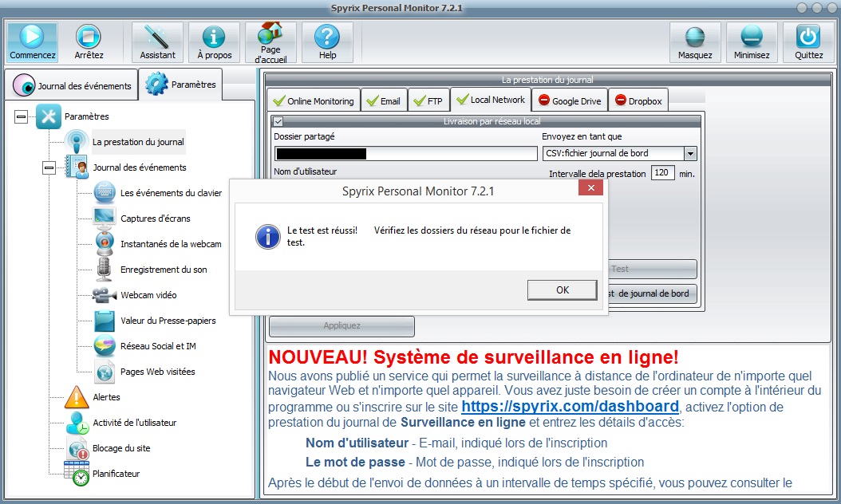Open the Assistant wizard icon
This screenshot has width=841, height=504.
[157, 37]
